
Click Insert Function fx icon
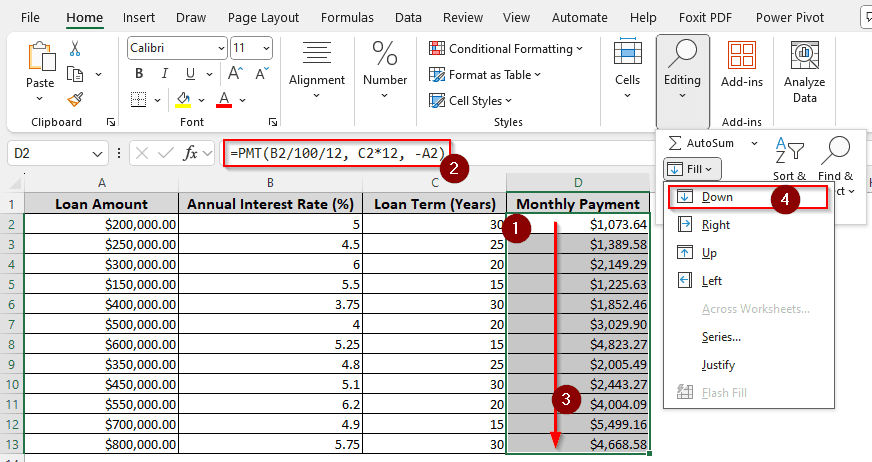coord(190,153)
